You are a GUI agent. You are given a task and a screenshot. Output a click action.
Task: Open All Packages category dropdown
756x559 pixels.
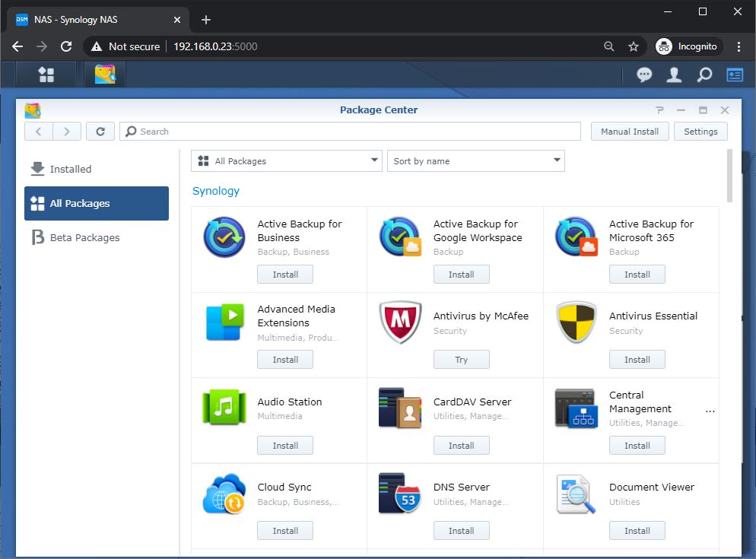[287, 160]
